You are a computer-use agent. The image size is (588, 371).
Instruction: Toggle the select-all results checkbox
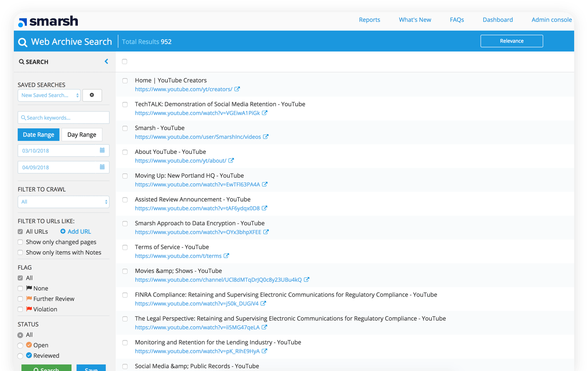[x=125, y=61]
